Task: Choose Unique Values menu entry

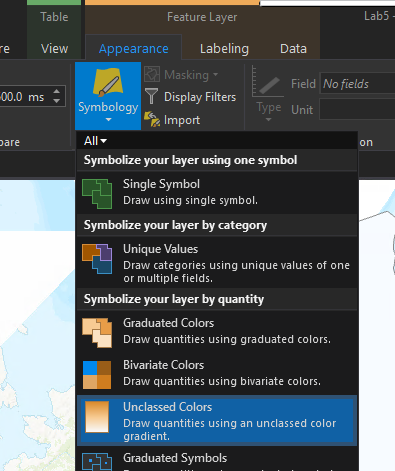Action: [217, 262]
